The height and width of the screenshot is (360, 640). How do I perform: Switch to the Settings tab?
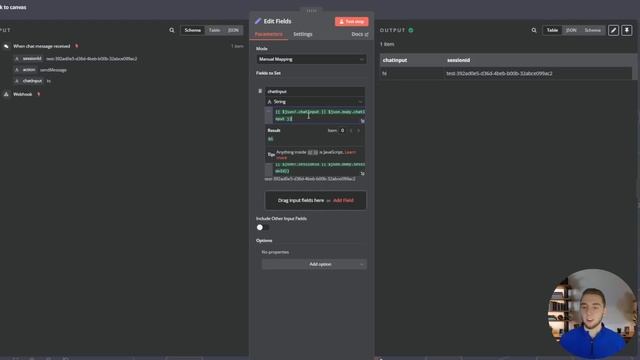(x=302, y=34)
